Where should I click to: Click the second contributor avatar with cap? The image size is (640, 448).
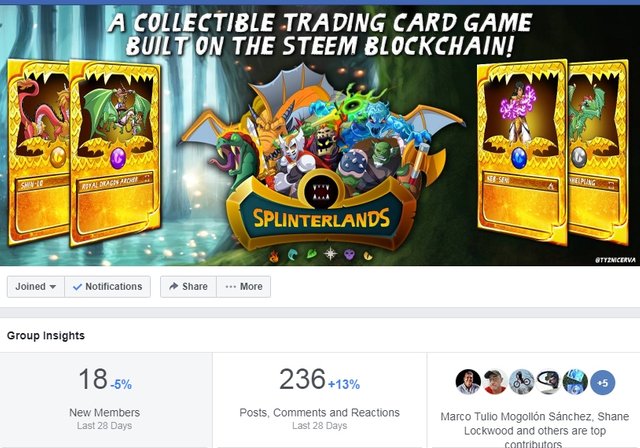pyautogui.click(x=495, y=382)
